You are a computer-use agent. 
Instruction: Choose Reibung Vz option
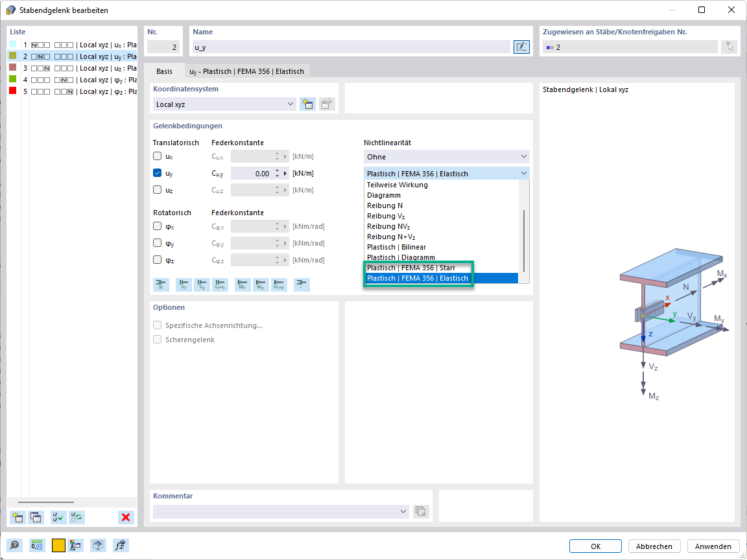(x=441, y=216)
